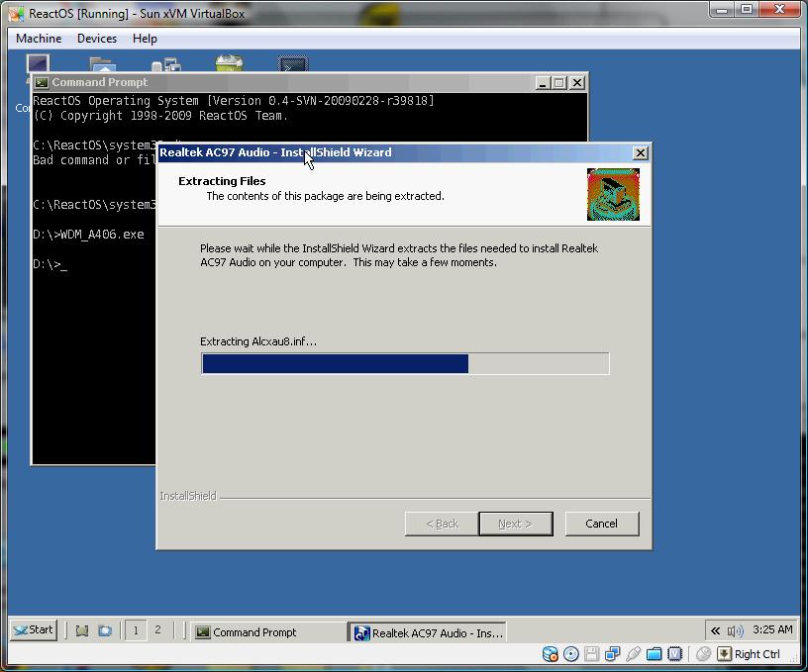Screen dimensions: 808x672
Task: Click the InstallShield wizard banner image
Action: pyautogui.click(x=613, y=194)
